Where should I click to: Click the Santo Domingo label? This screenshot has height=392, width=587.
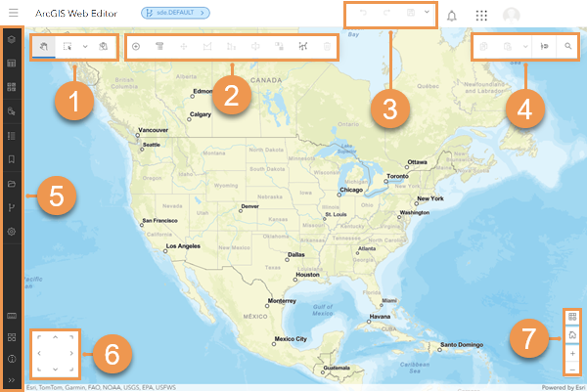pyautogui.click(x=462, y=345)
